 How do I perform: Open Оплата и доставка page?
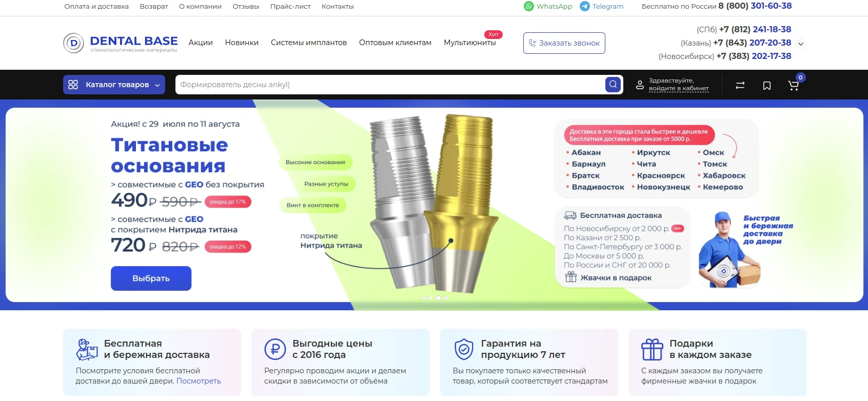pos(96,6)
